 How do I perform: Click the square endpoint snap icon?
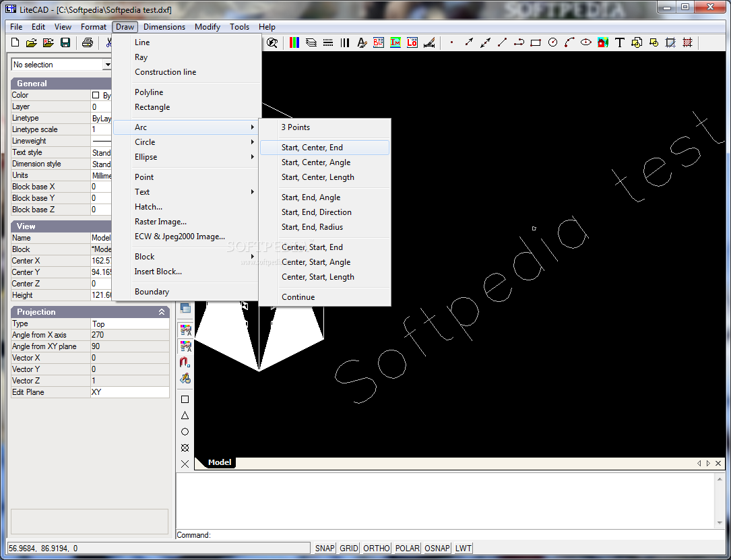pos(185,399)
